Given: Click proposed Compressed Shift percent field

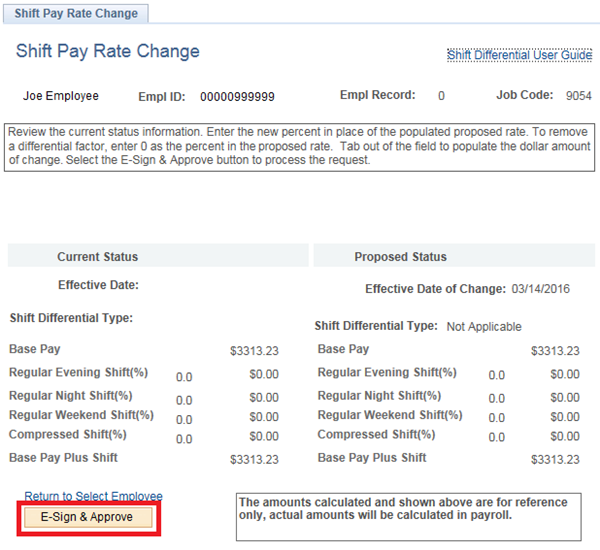Looking at the screenshot, I should pyautogui.click(x=496, y=438).
